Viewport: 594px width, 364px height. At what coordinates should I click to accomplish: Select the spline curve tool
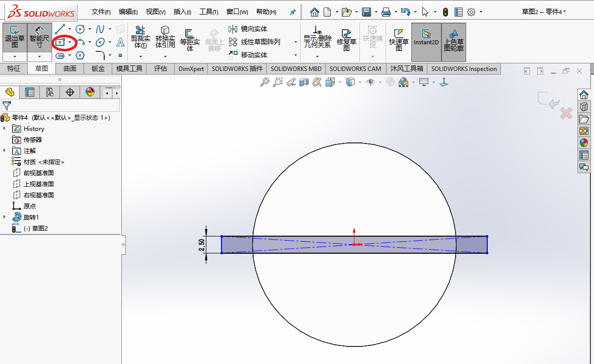point(100,29)
